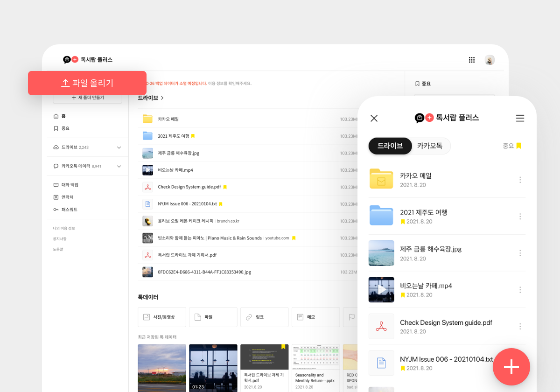
Task: Click the red 파일 올리기 upload button
Action: (x=87, y=83)
